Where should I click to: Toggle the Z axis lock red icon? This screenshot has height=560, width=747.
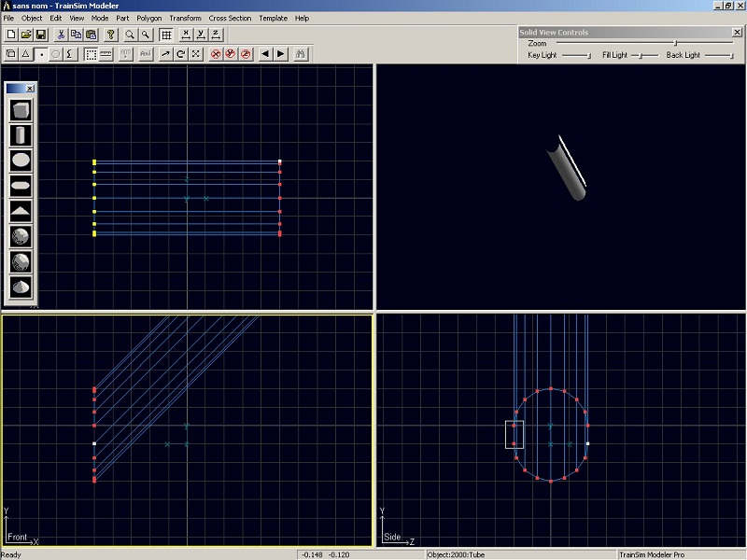point(246,54)
